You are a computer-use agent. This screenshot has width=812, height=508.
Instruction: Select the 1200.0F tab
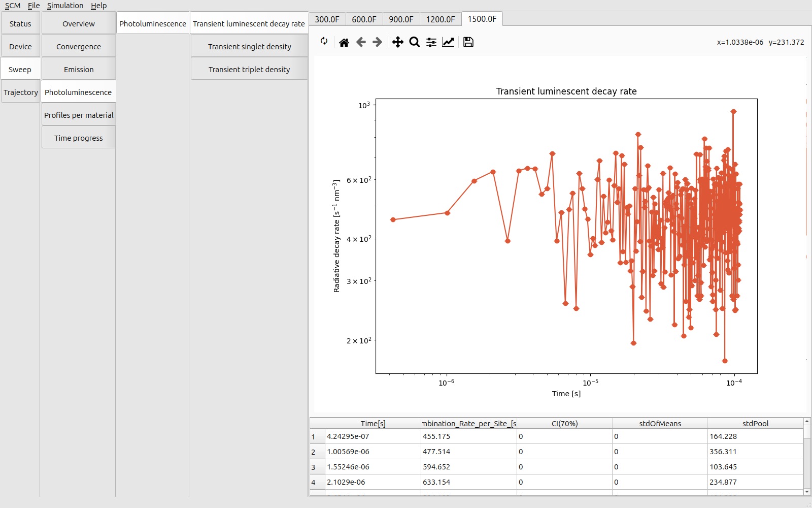440,19
